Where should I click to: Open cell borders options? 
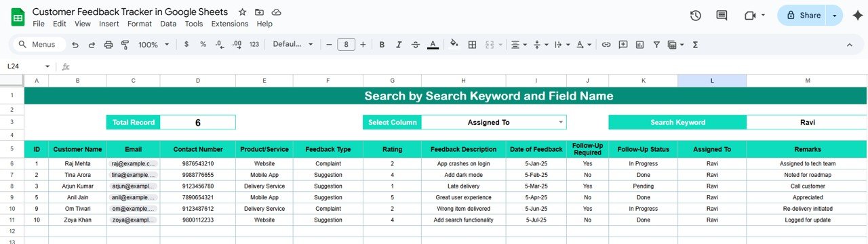(x=473, y=45)
